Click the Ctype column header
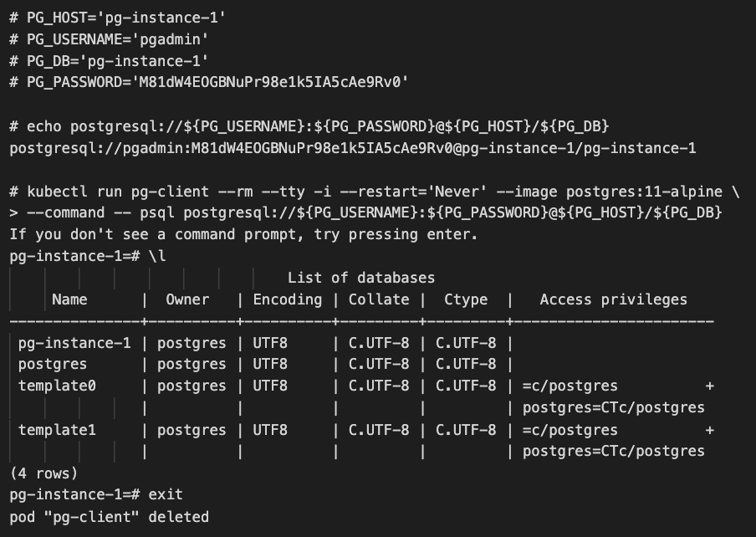This screenshot has width=756, height=537. 466,299
